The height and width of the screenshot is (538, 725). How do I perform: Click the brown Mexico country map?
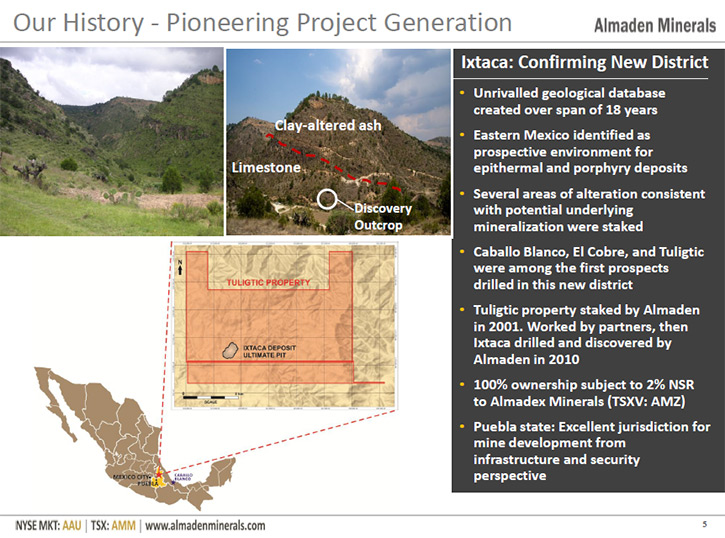pos(134,438)
